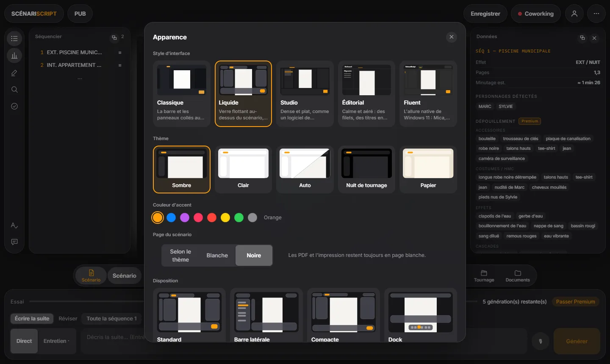Click Passer Premium link
Viewport: 610px width, 364px height.
point(575,302)
